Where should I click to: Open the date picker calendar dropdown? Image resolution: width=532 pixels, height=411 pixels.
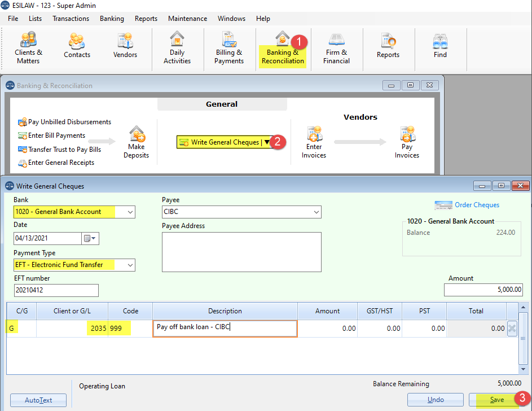[90, 239]
